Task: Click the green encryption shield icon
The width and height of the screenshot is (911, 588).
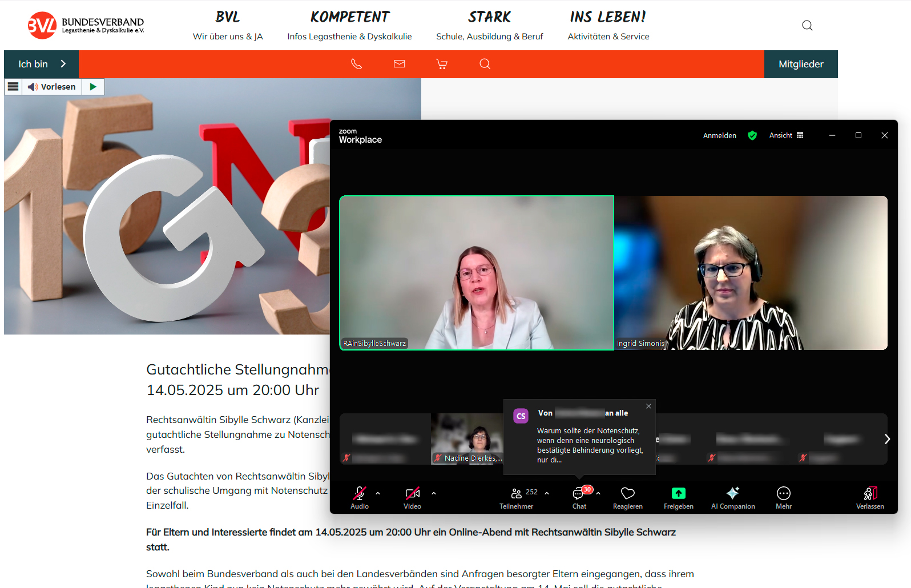Action: [752, 135]
